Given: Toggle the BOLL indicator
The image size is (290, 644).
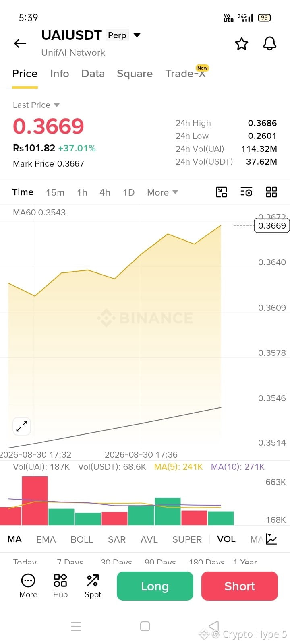Looking at the screenshot, I should 82,539.
